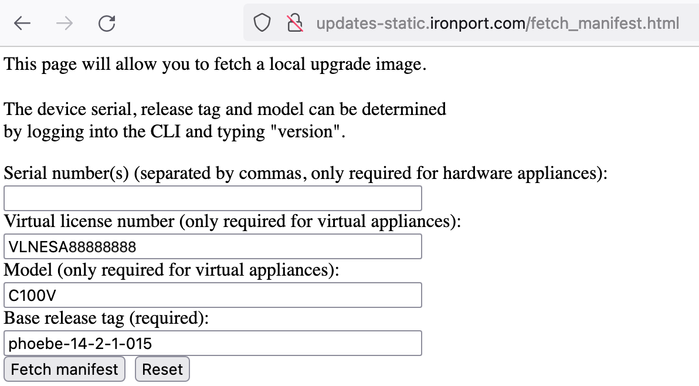Image resolution: width=699 pixels, height=386 pixels.
Task: Click the 'The device serial, release tag' line
Action: coord(225,109)
